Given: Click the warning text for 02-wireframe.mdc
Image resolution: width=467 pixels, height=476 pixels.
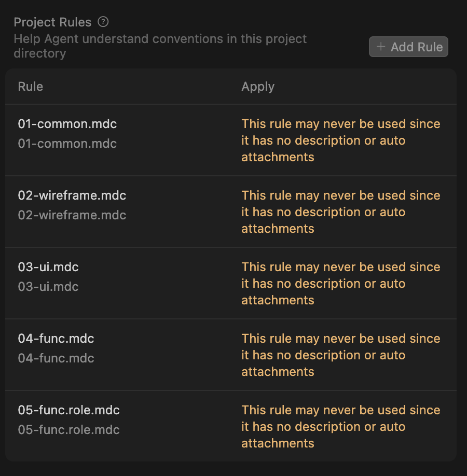Looking at the screenshot, I should pyautogui.click(x=340, y=212).
